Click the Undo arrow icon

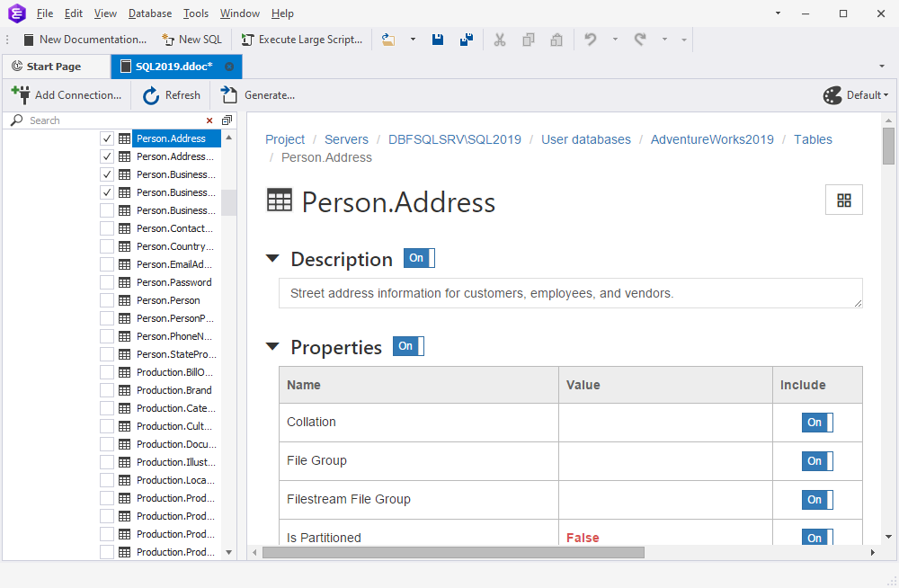click(590, 40)
